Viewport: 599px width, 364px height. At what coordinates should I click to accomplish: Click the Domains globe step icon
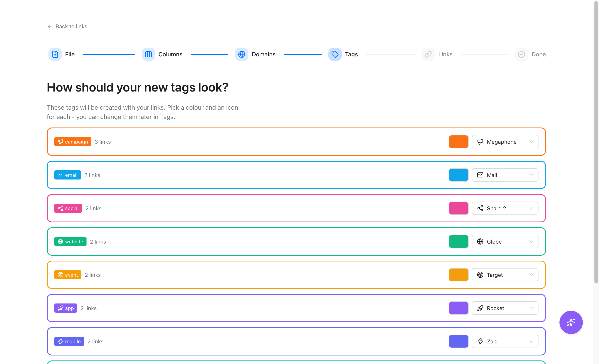tap(242, 54)
